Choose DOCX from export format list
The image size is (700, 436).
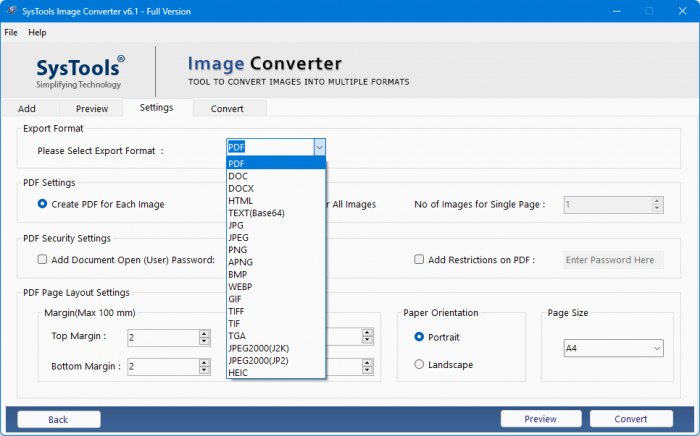point(241,189)
